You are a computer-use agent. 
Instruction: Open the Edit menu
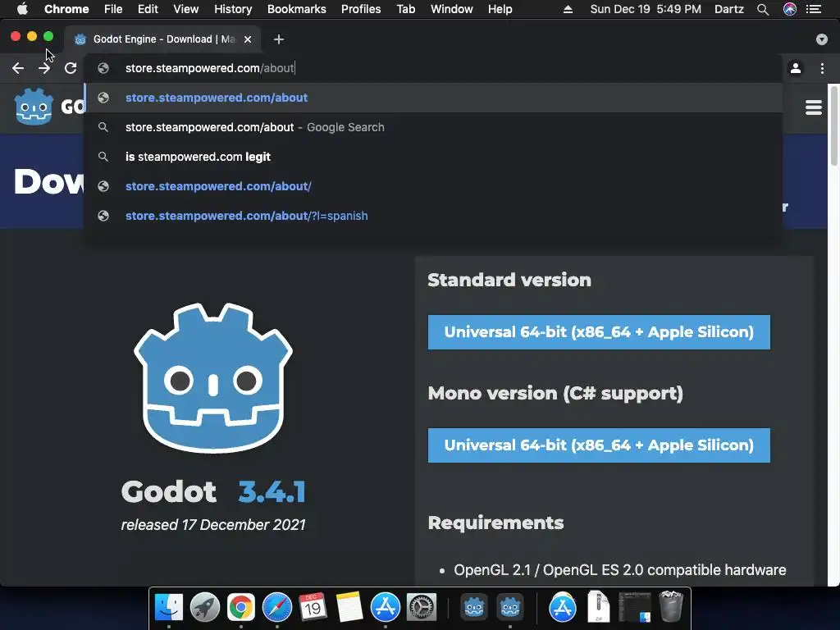coord(148,9)
